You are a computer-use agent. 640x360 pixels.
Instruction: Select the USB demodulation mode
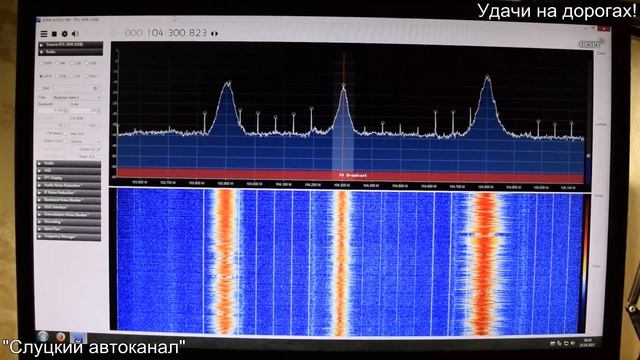pyautogui.click(x=90, y=63)
